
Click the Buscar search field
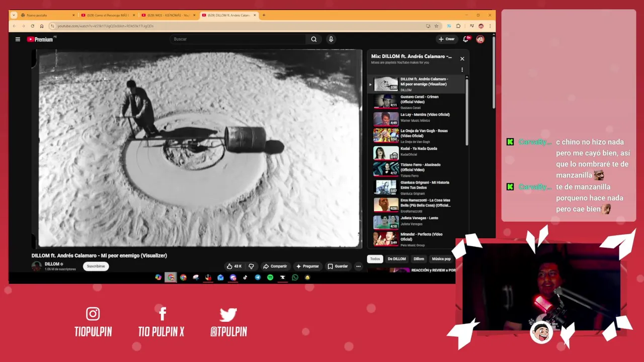tap(237, 39)
